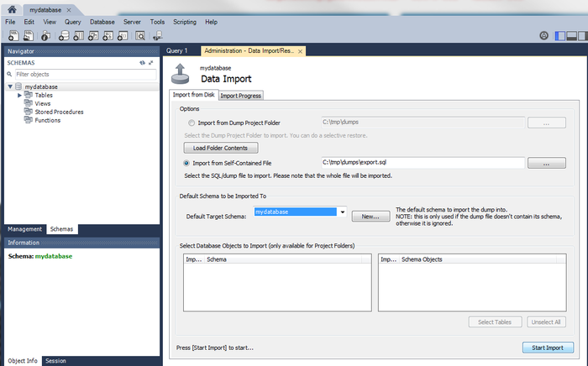
Task: Click the open SQL script file icon
Action: (29, 35)
